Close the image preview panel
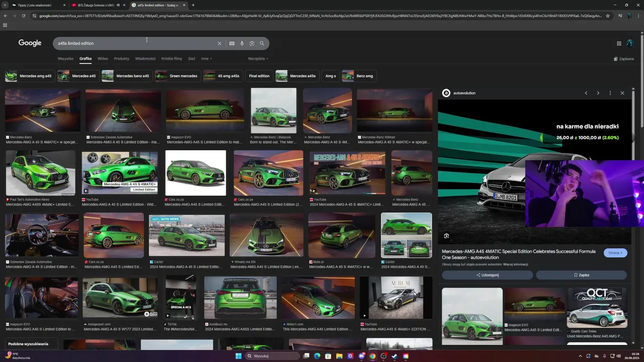 pyautogui.click(x=622, y=93)
